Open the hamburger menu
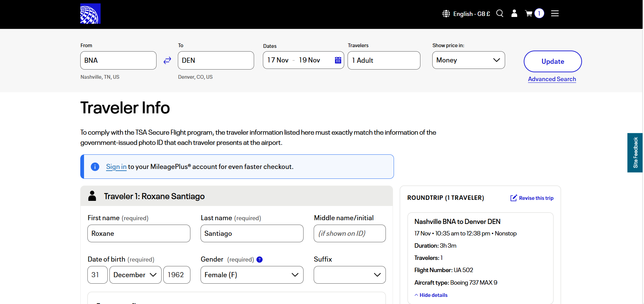Viewport: 644px width, 304px height. click(x=555, y=14)
